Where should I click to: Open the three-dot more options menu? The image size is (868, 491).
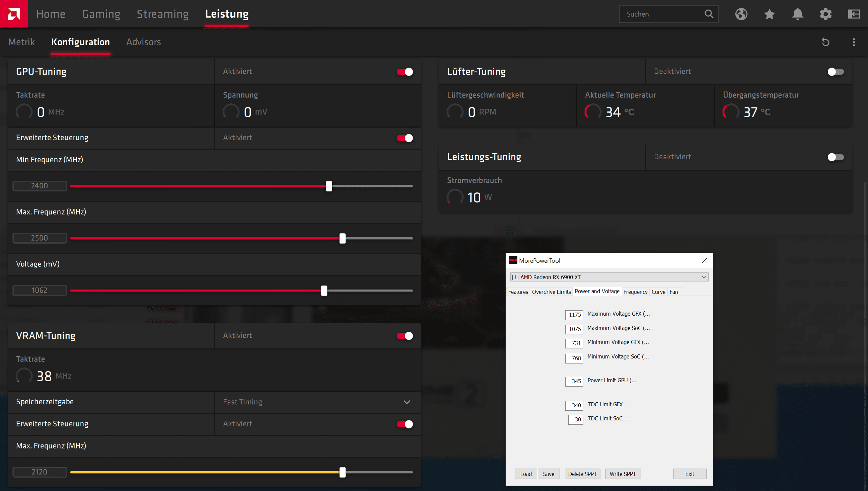click(854, 42)
